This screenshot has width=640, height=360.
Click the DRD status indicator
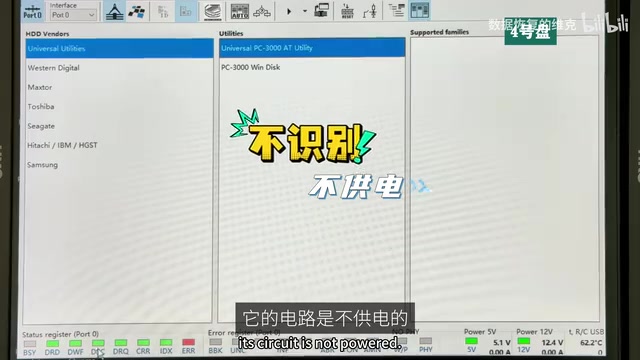click(x=52, y=344)
